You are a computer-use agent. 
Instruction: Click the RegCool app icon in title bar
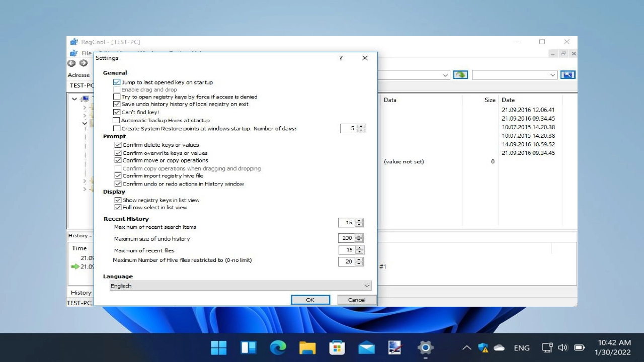74,42
